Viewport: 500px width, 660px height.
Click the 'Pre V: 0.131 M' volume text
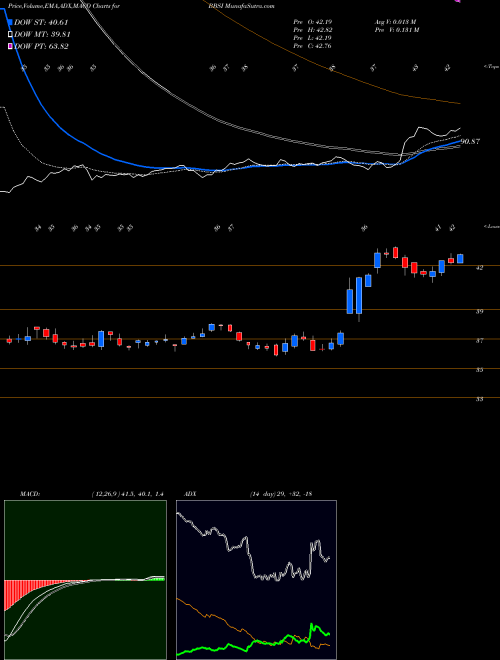(x=396, y=30)
